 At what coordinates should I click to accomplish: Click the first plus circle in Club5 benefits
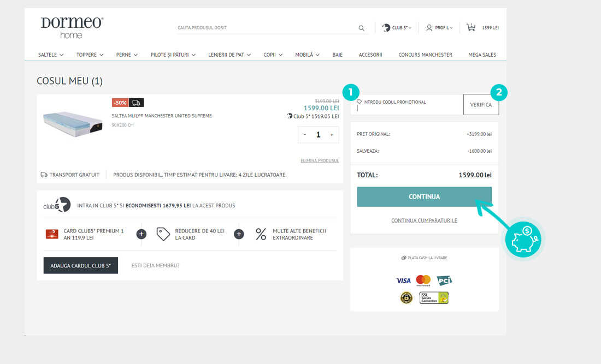(142, 234)
